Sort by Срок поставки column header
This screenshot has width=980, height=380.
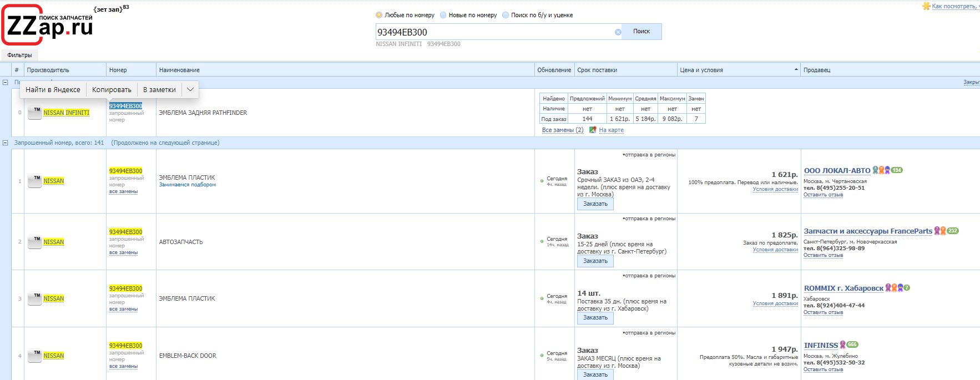[626, 70]
